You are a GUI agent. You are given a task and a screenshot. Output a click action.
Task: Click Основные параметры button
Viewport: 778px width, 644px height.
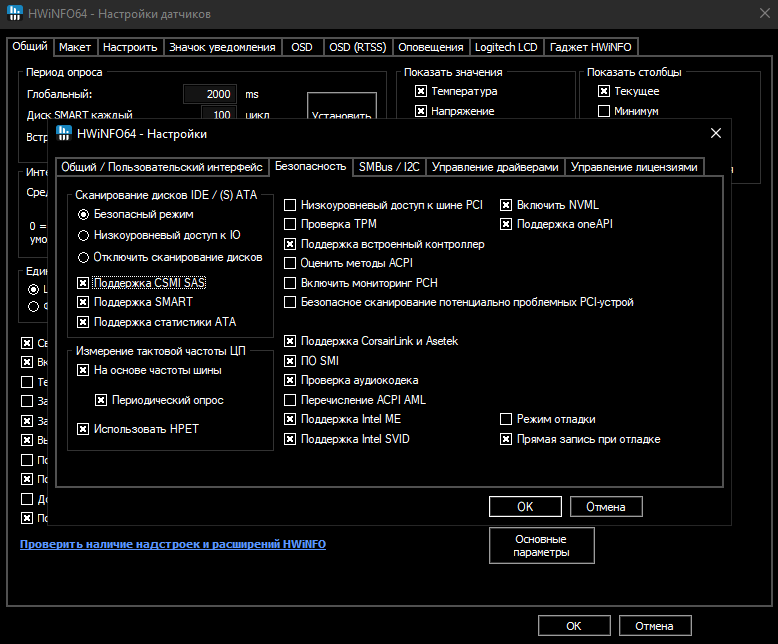(541, 545)
